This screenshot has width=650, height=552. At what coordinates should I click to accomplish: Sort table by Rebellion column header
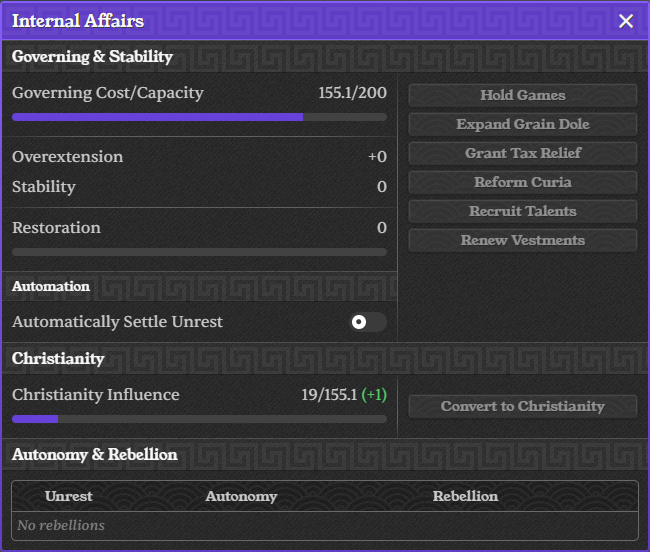pyautogui.click(x=465, y=496)
